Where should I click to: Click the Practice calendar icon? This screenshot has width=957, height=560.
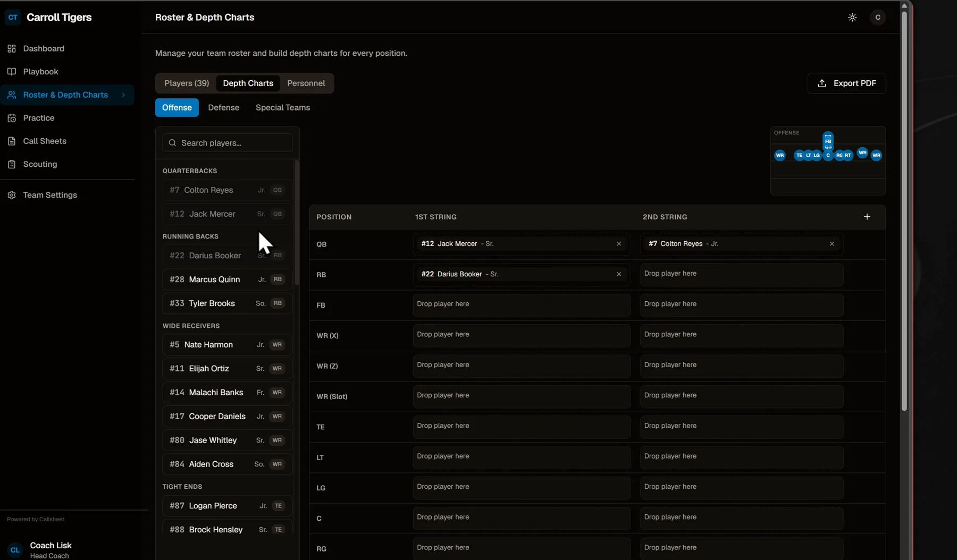pyautogui.click(x=12, y=118)
